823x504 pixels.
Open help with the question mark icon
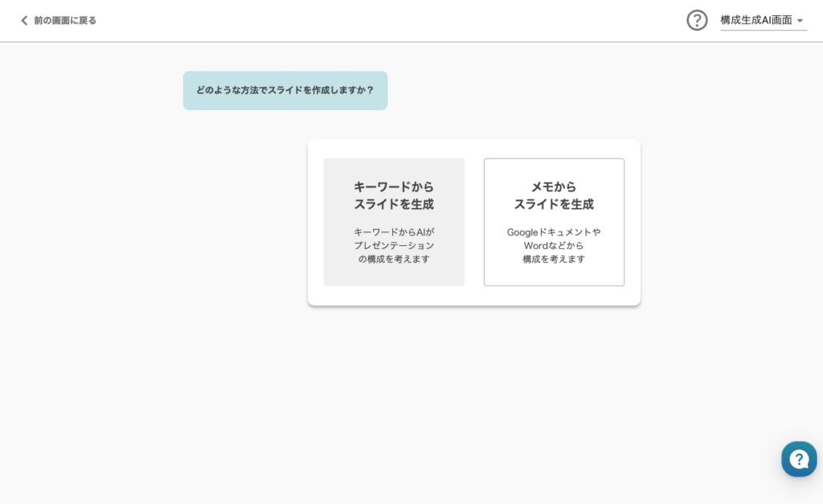click(x=697, y=20)
